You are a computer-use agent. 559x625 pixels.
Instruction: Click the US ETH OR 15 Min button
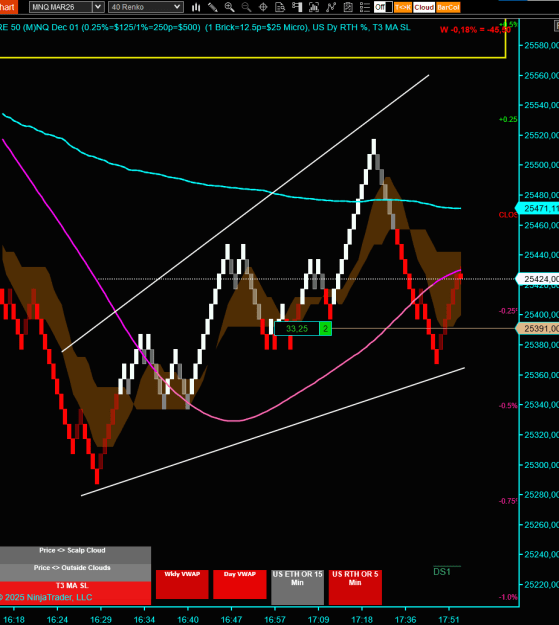[297, 587]
